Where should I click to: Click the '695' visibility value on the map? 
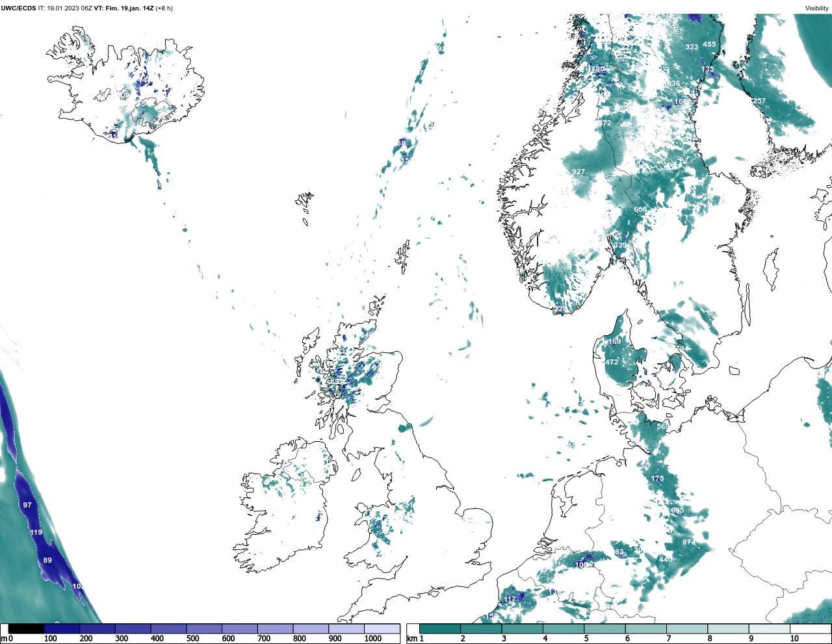point(677,511)
